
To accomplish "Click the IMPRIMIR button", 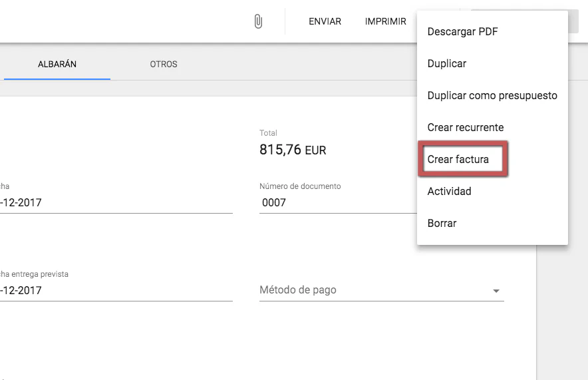I will (x=385, y=22).
